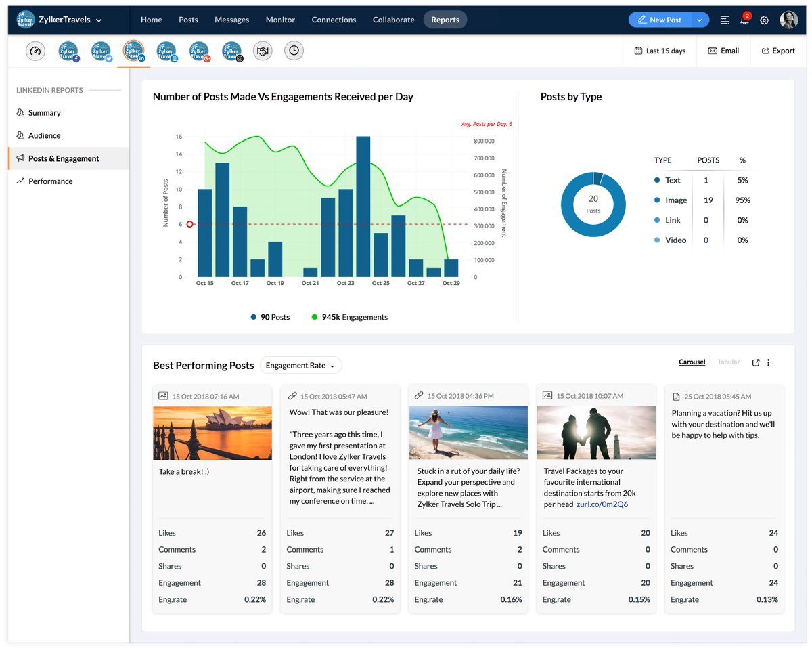Open the Monitor tab in the top navigation
This screenshot has width=812, height=648.
coord(280,20)
